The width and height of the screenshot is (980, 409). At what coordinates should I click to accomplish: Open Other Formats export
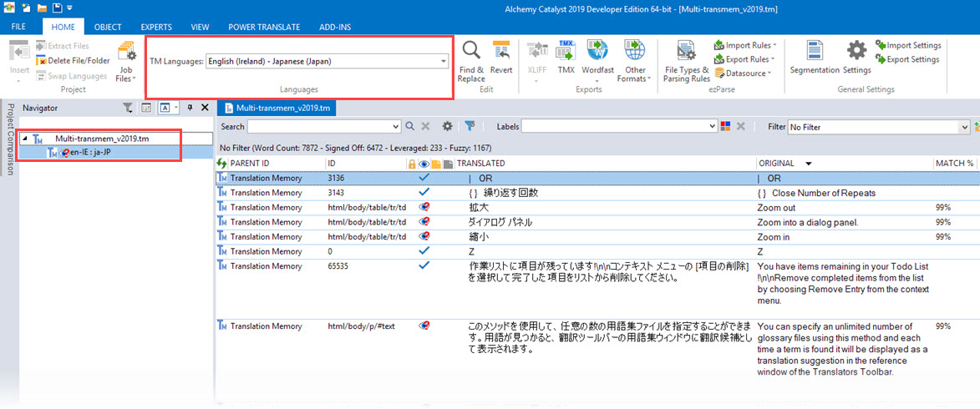click(x=635, y=61)
